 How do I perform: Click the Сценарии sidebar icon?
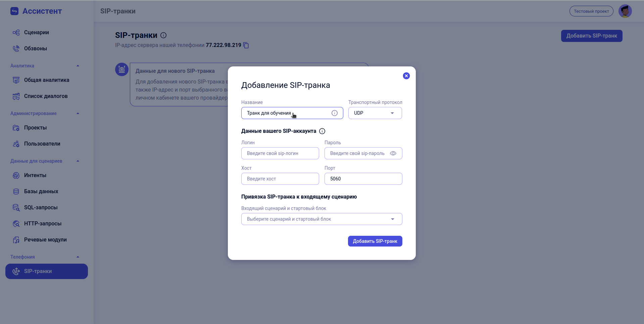coord(16,33)
